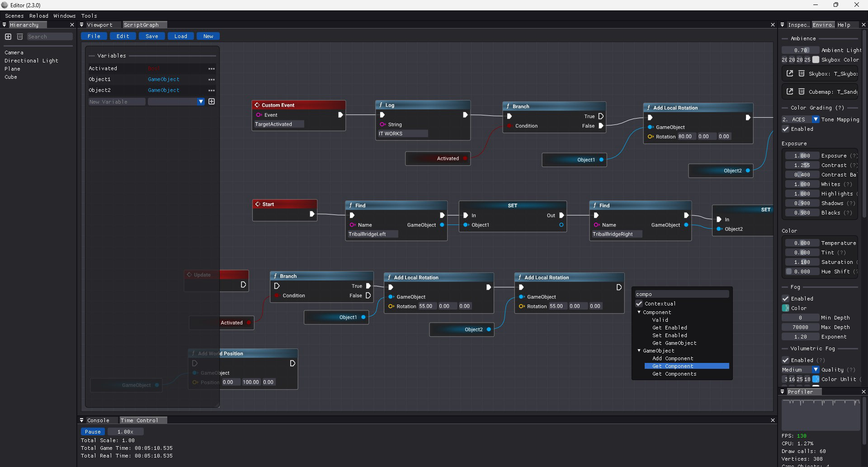Remove the Cubemap with its trash icon
This screenshot has width=868, height=467.
(x=801, y=91)
